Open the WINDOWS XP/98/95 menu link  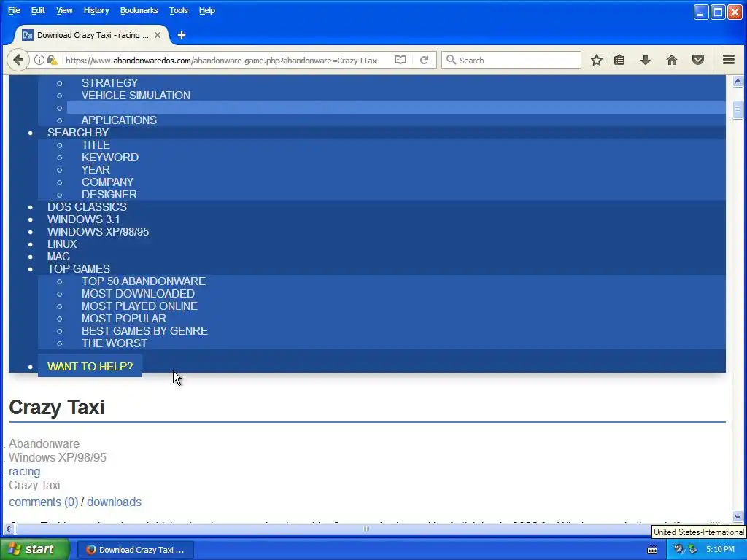pos(98,231)
